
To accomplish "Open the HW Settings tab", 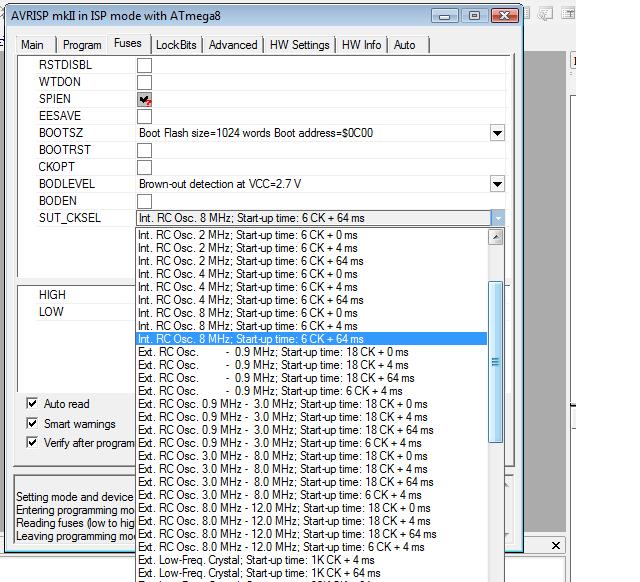I will [x=300, y=44].
